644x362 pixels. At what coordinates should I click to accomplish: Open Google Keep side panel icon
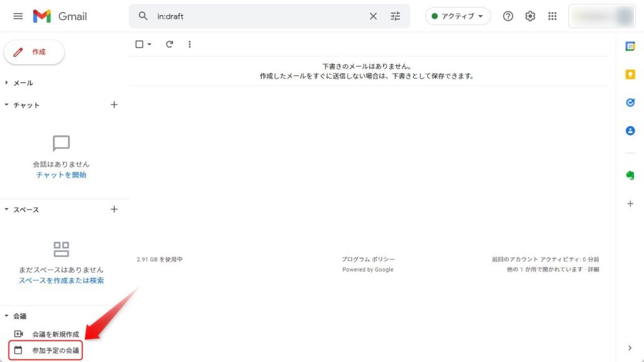tap(630, 74)
